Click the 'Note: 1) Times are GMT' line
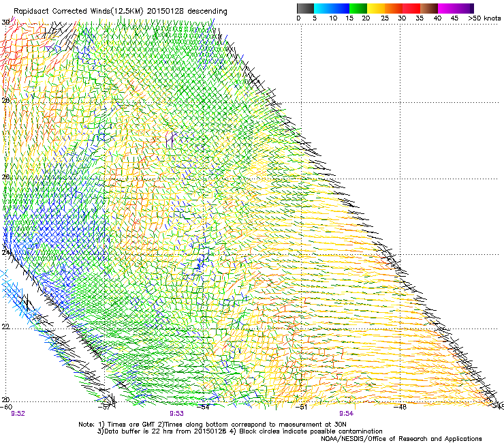This screenshot has height=443, width=504. 212,425
